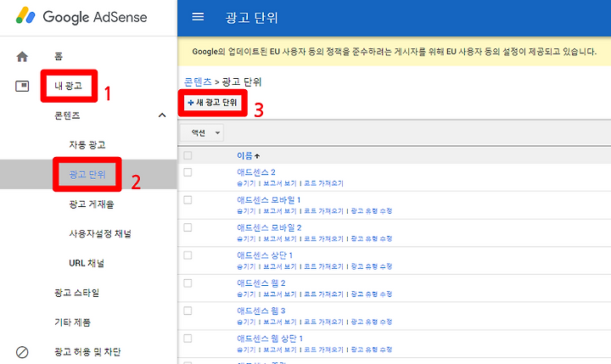611x364 pixels.
Task: Click 코드 가져오기 under 애드센스 모바일 1
Action: 323,210
